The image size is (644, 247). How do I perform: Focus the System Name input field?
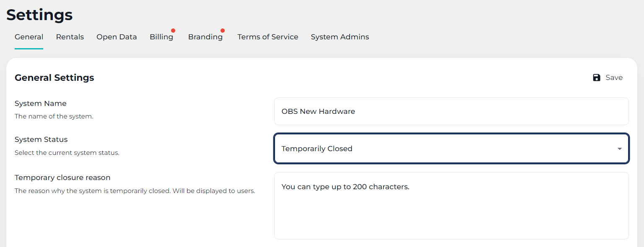pos(451,111)
